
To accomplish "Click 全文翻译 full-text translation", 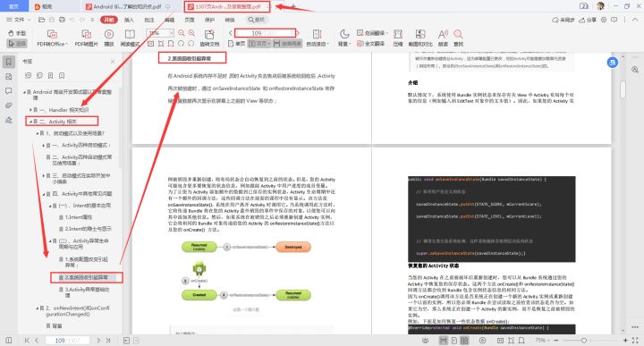I will tap(371, 44).
